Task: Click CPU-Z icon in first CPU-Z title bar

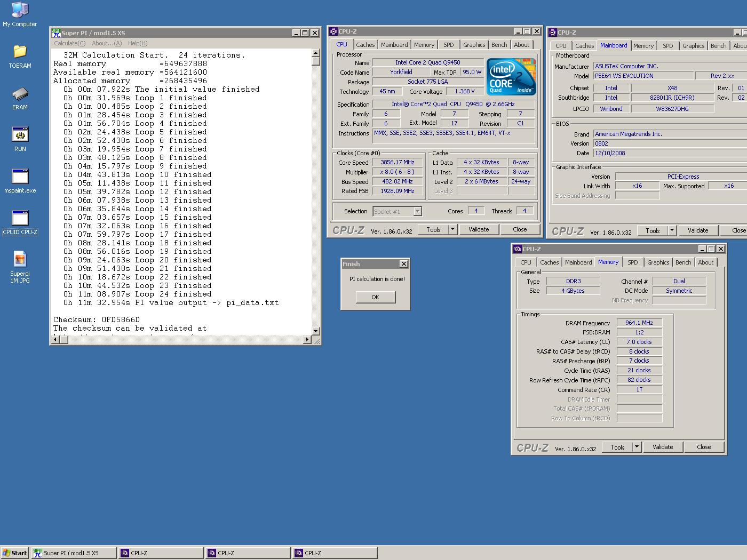Action: [333, 31]
